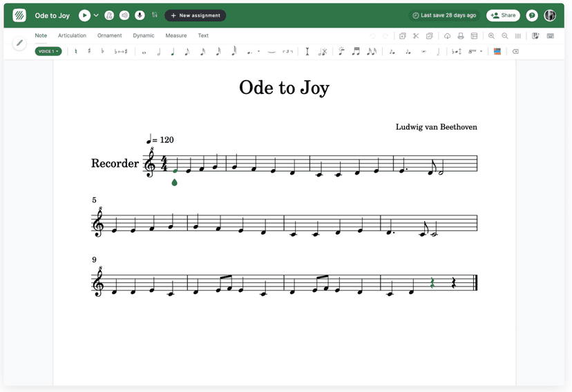Select the 32nd note duration
This screenshot has height=392, width=572.
pyautogui.click(x=218, y=51)
